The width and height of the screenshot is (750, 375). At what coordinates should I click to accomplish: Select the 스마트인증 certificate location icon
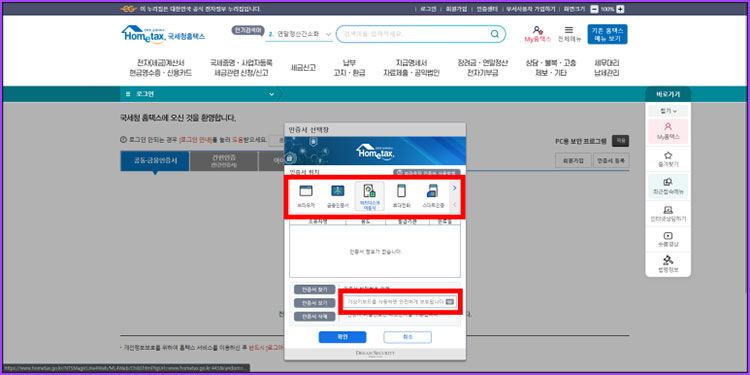click(433, 196)
